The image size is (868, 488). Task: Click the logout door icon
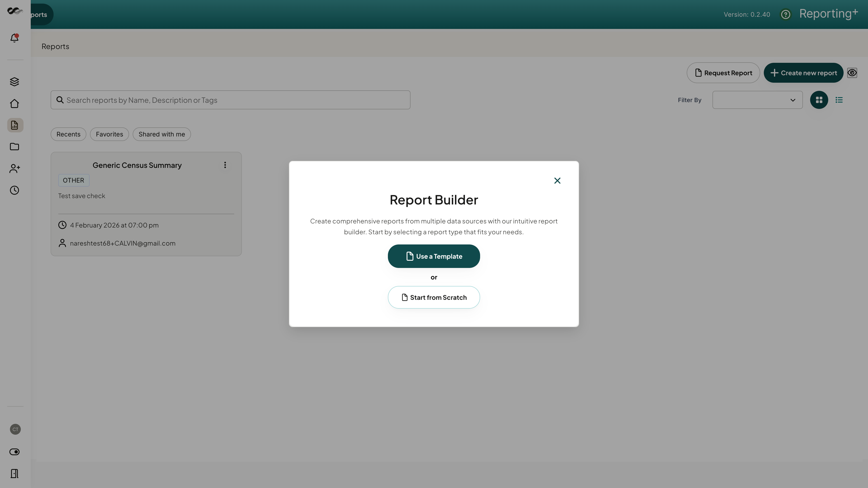coord(14,474)
